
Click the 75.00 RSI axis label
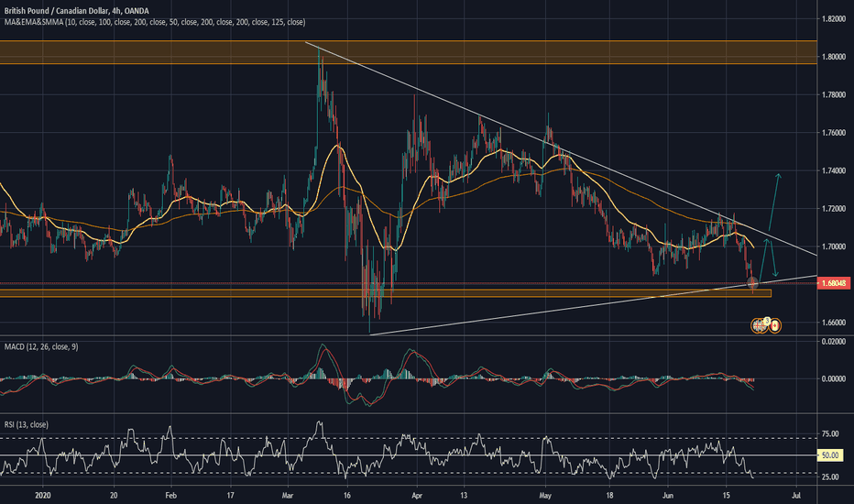pos(830,434)
